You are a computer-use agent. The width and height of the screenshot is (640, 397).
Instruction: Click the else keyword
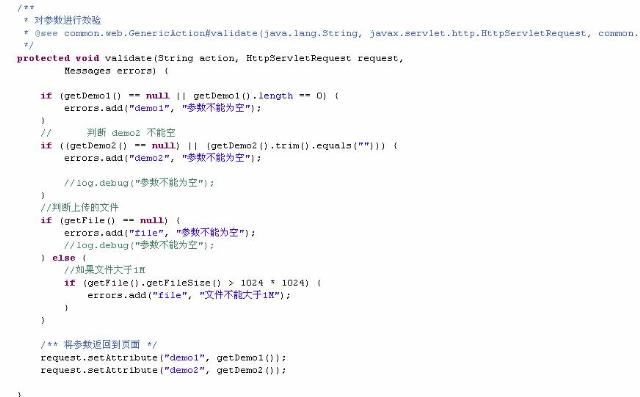(x=64, y=258)
